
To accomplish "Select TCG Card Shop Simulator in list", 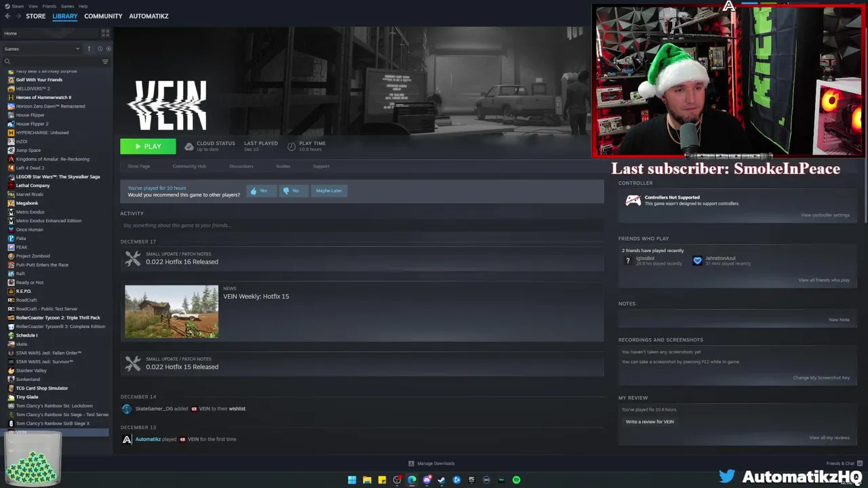I will coord(42,388).
